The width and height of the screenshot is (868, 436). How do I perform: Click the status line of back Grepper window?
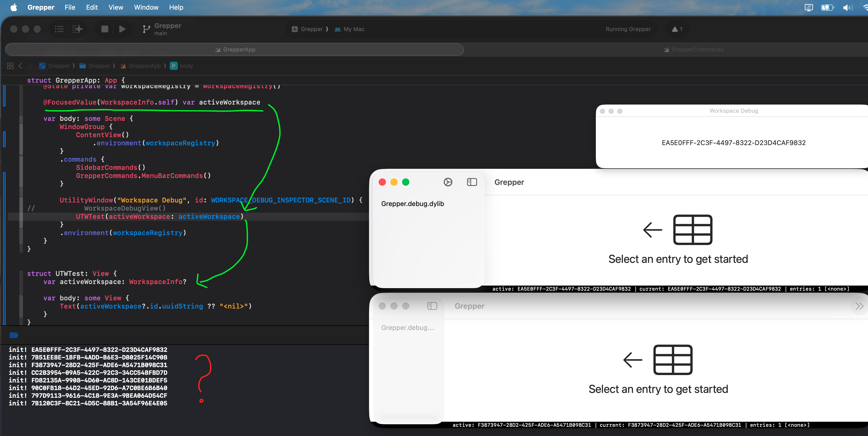tap(631, 425)
